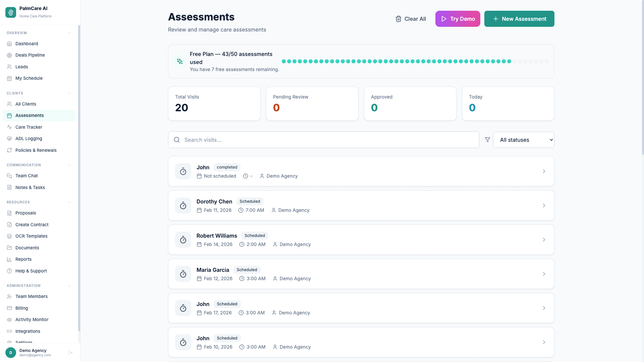Click the filter icon beside search
Image resolution: width=644 pixels, height=362 pixels.
coord(487,140)
